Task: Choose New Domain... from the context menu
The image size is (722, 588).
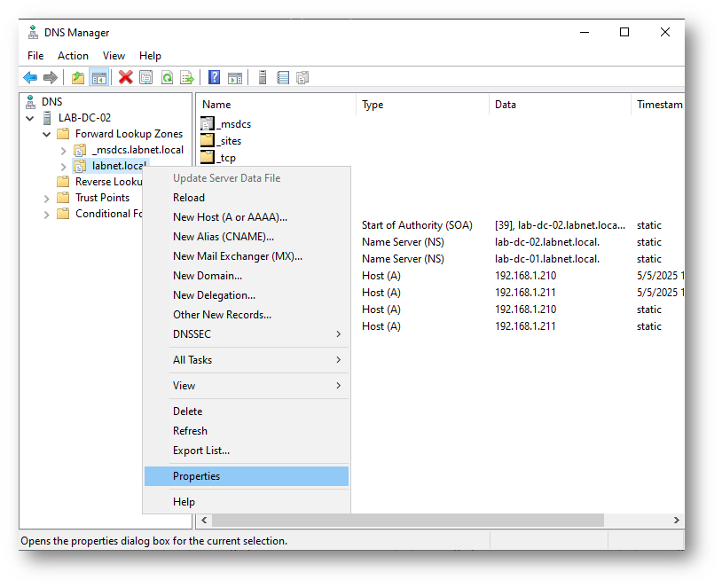Action: [x=247, y=275]
